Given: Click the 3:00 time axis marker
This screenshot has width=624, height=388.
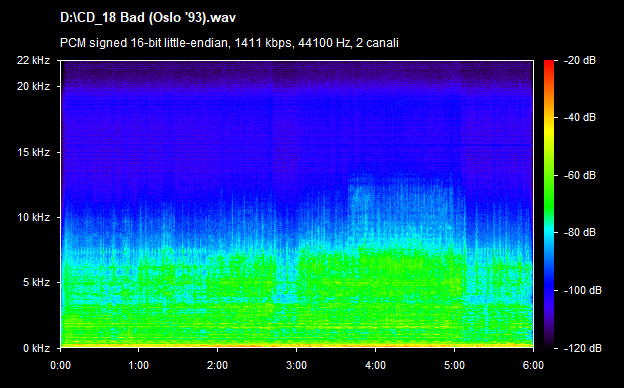Looking at the screenshot, I should coord(296,365).
